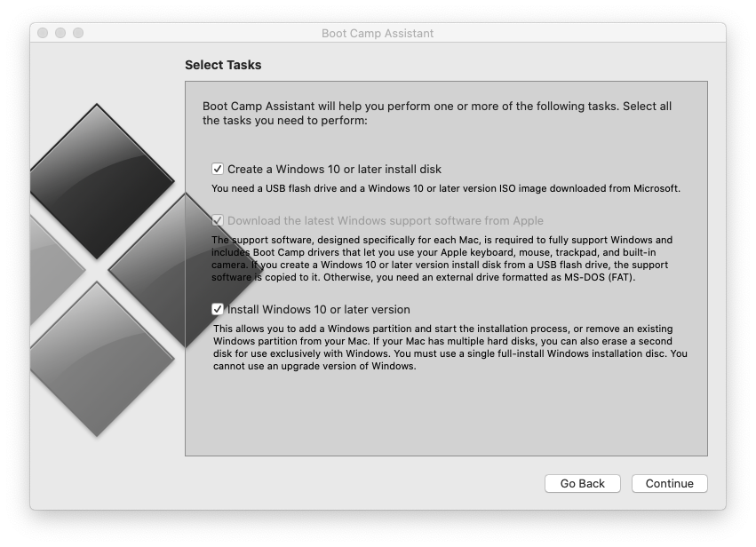This screenshot has height=547, width=756.
Task: Click the Boot Camp Assistant window title
Action: tap(378, 33)
